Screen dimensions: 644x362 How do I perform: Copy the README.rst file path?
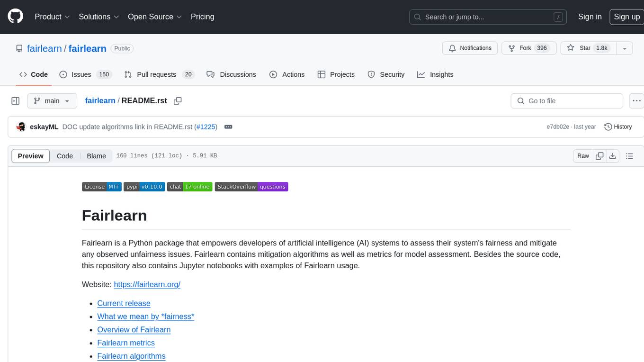click(178, 101)
